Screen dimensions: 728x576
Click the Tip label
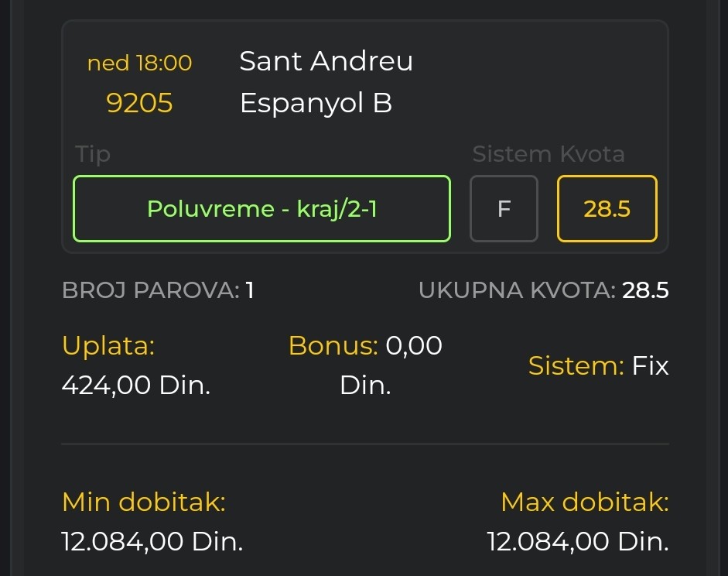pos(93,154)
